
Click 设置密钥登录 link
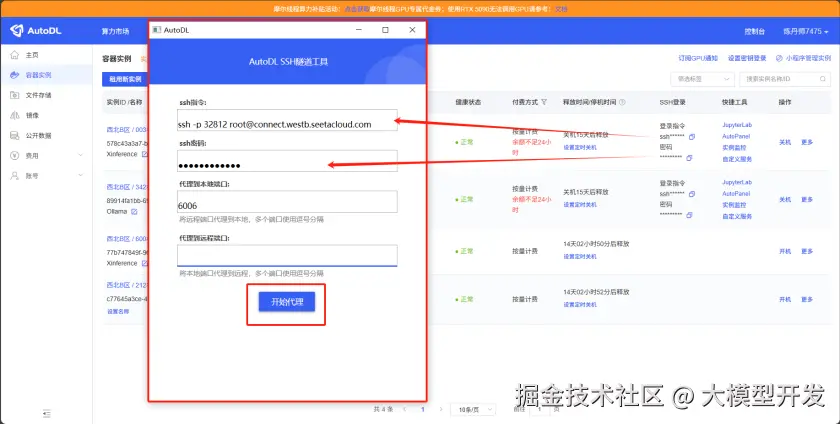747,58
